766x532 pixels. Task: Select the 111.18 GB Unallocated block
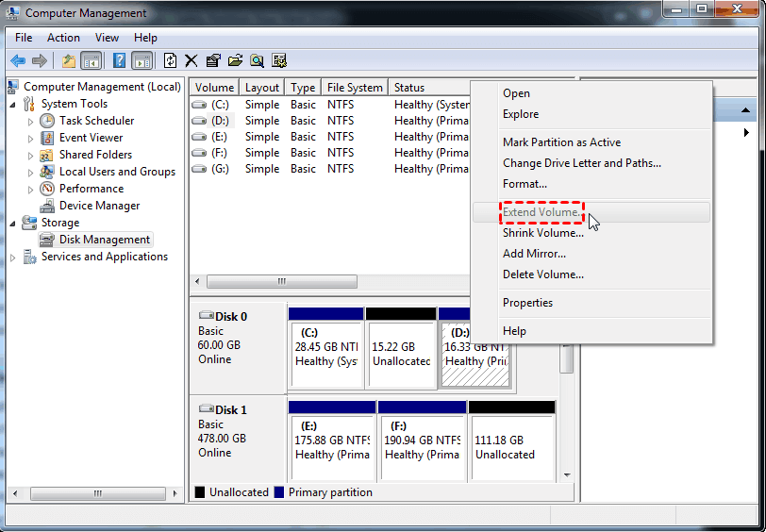coord(512,447)
